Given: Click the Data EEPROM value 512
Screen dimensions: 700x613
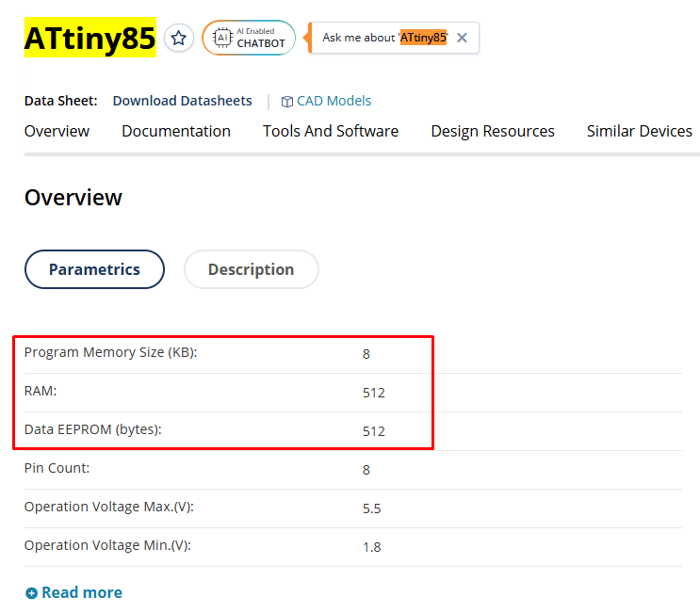Looking at the screenshot, I should tap(373, 431).
